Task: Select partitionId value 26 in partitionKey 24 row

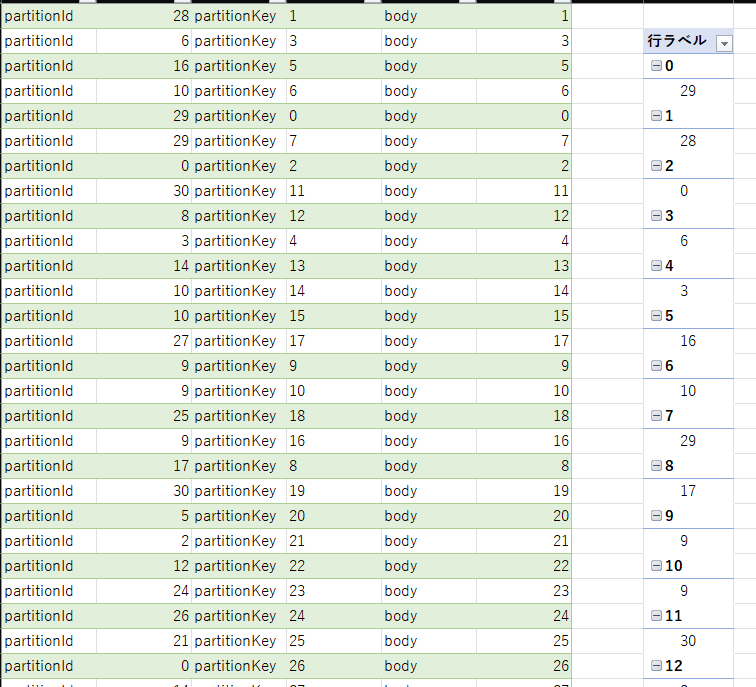Action: [x=144, y=616]
